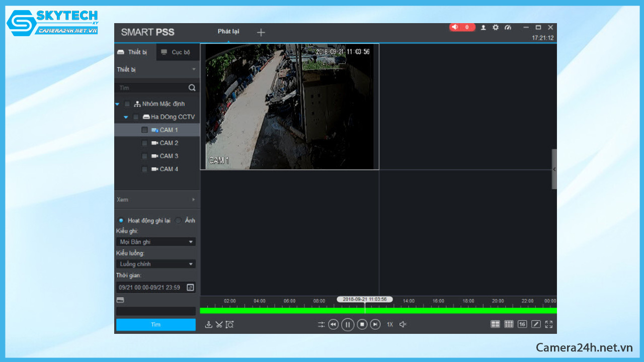Click the mute speaker icon beside 1X
The image size is (644, 362).
click(403, 325)
